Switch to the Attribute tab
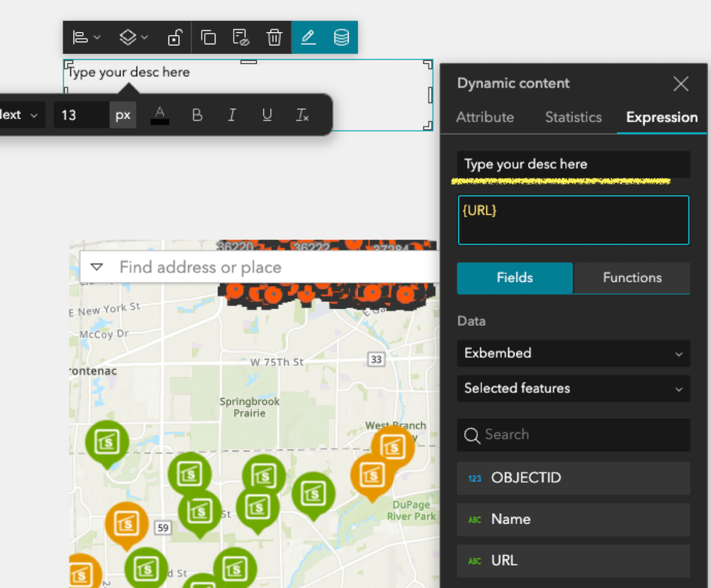Viewport: 711px width, 588px height. (x=485, y=117)
